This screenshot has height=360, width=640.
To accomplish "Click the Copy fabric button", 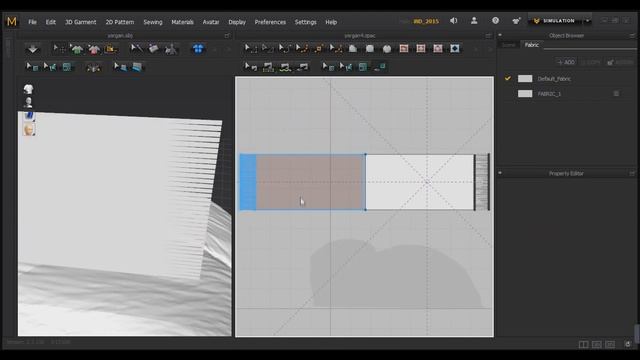I will (x=590, y=62).
